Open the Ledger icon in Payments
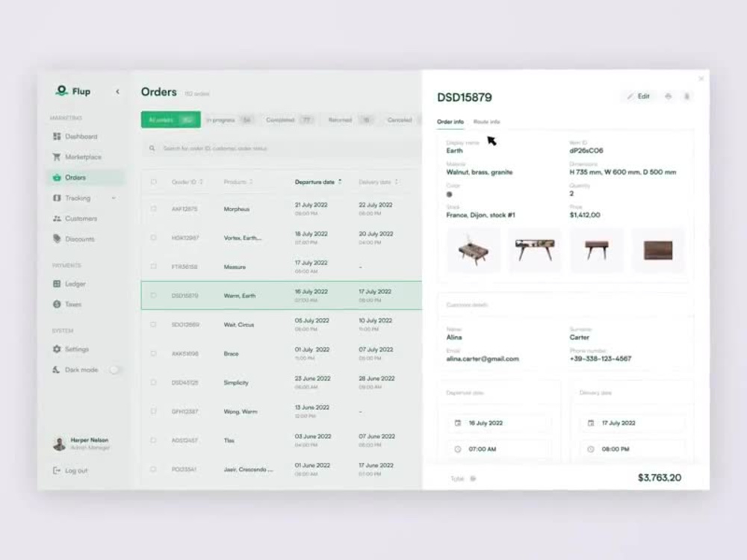The image size is (747, 560). coord(57,284)
